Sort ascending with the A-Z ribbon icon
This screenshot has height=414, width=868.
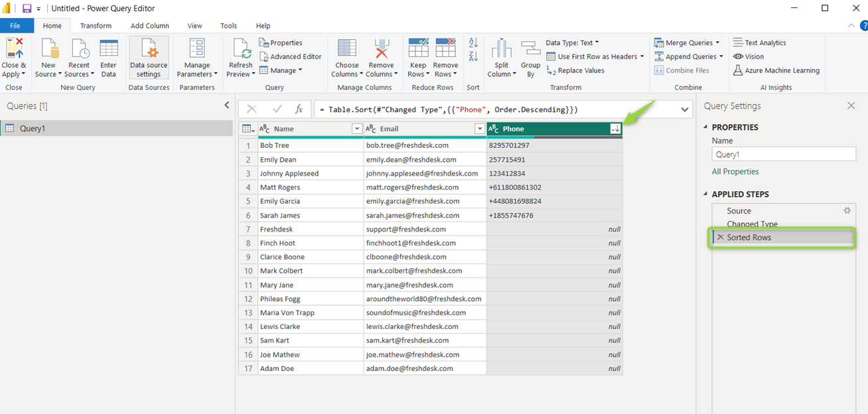473,43
